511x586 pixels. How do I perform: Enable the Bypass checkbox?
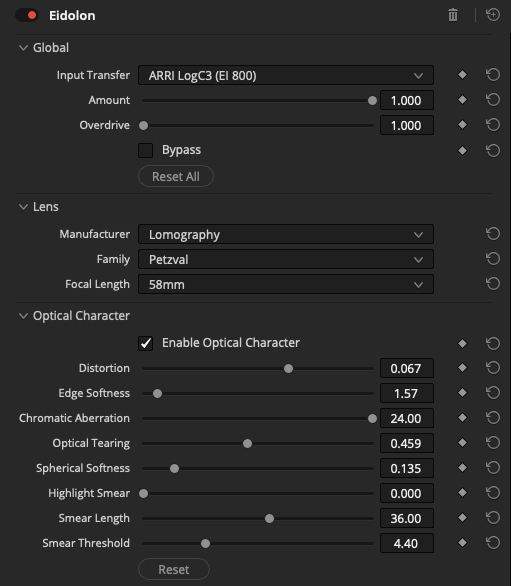(145, 150)
